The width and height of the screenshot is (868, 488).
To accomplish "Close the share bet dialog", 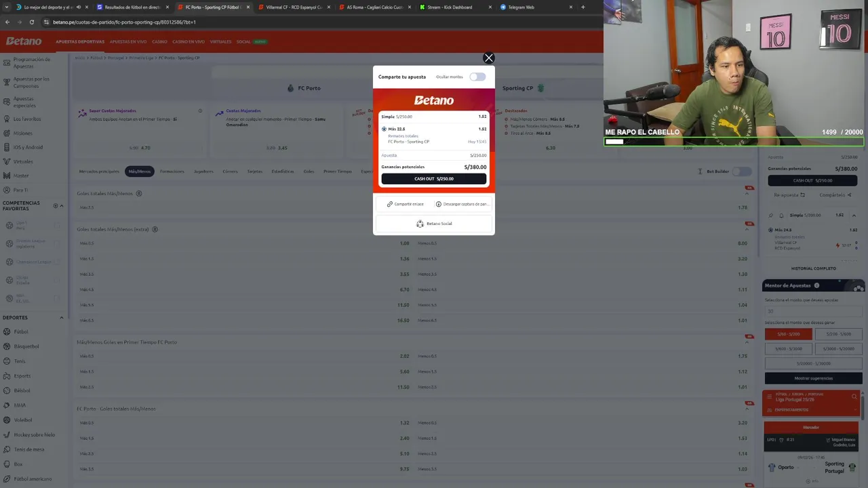I will (x=488, y=58).
